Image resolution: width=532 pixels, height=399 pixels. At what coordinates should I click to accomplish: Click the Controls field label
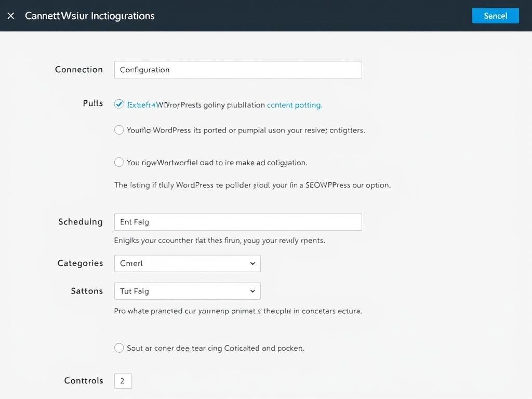pos(84,381)
